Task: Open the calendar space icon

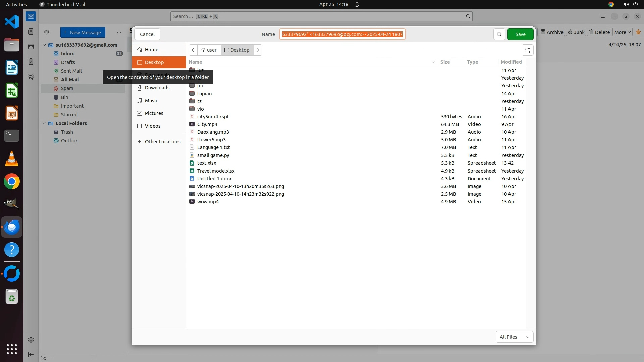Action: (x=31, y=47)
